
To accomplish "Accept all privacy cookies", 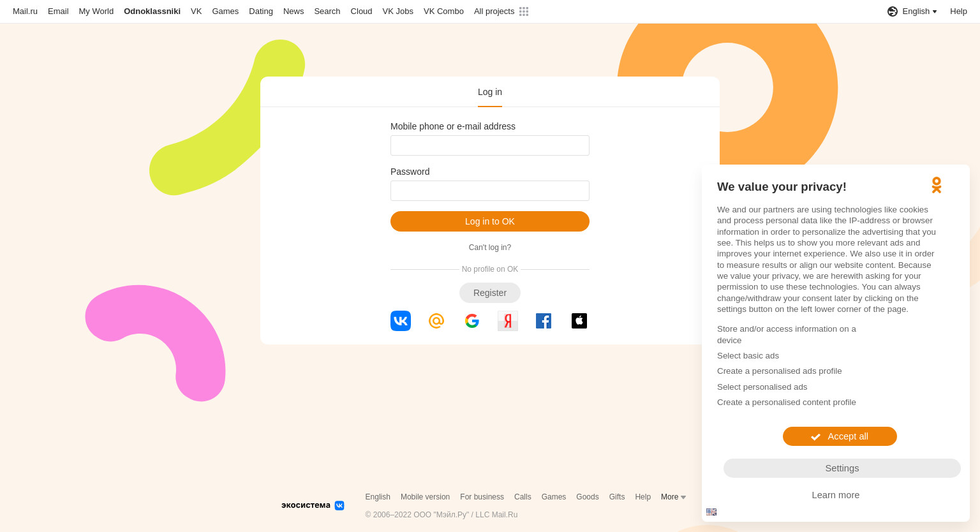I will (x=840, y=436).
